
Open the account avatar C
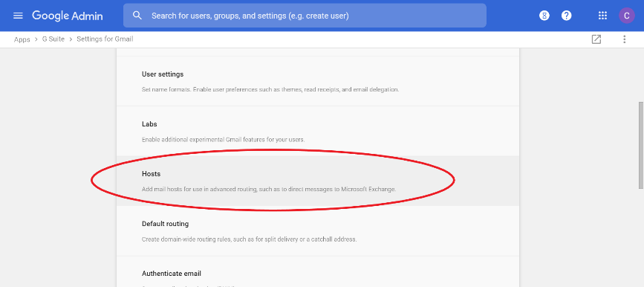point(626,16)
